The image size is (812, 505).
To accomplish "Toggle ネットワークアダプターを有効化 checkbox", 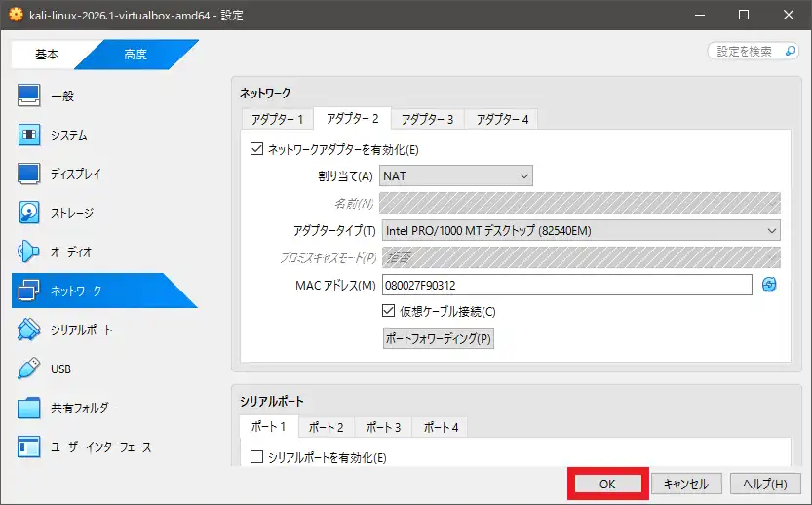I will click(x=257, y=149).
